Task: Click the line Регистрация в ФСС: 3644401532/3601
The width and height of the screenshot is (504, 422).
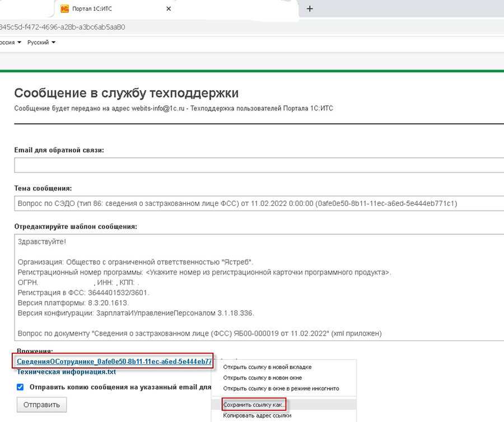Action: [x=83, y=293]
